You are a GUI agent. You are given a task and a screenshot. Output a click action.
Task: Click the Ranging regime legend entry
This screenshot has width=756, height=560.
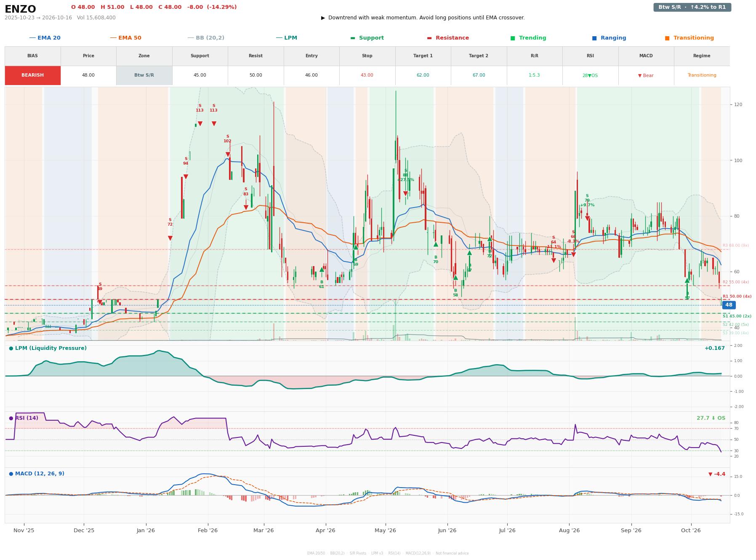click(609, 38)
